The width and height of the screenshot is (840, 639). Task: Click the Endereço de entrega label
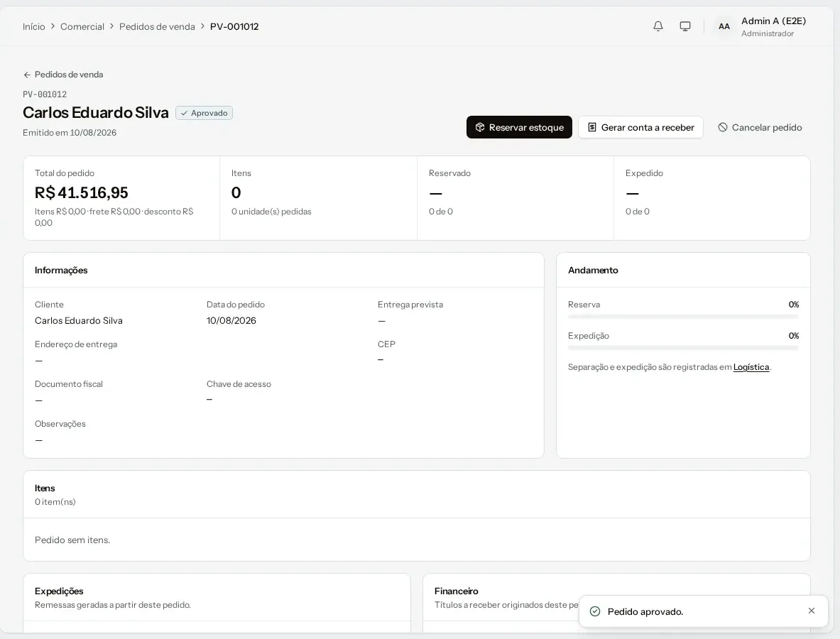click(76, 344)
